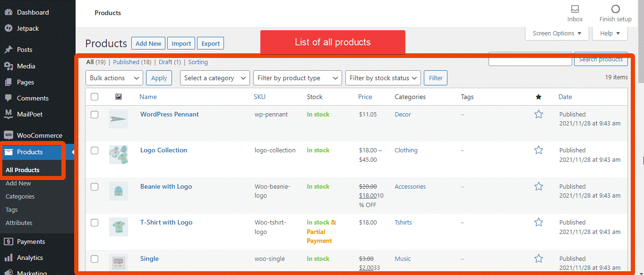Focus the product search input field
644x275 pixels.
pos(530,59)
